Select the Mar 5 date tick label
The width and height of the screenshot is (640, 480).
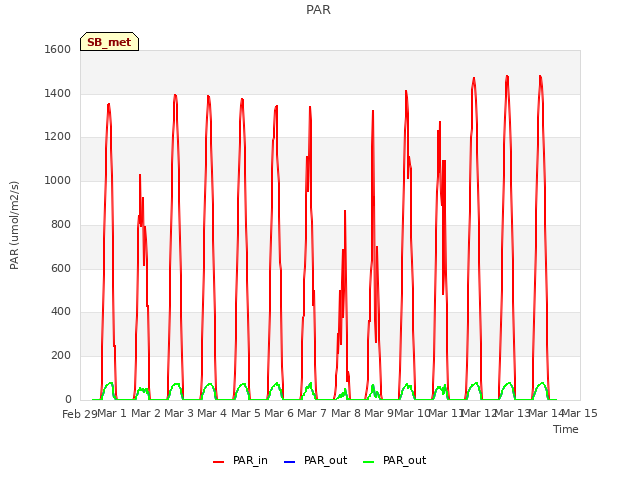[246, 413]
